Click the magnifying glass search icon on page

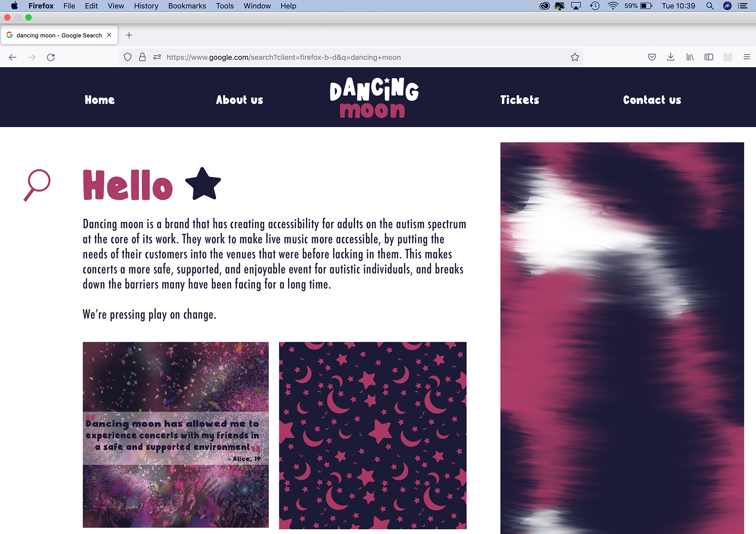tap(37, 185)
